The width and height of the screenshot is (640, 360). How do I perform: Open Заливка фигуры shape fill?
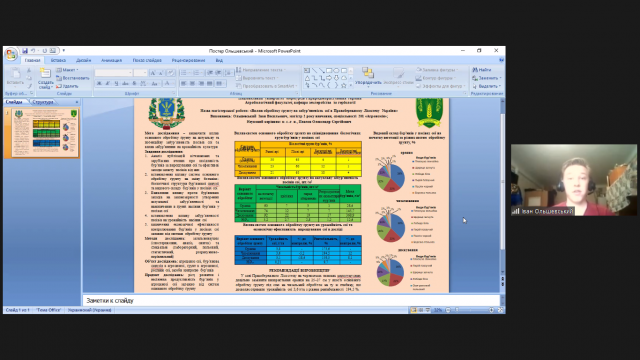tap(436, 70)
